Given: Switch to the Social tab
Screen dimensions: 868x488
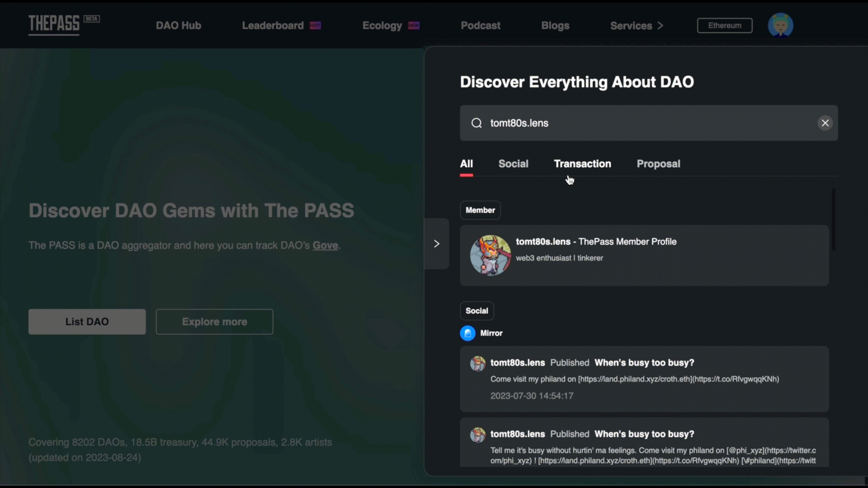Looking at the screenshot, I should [x=513, y=164].
